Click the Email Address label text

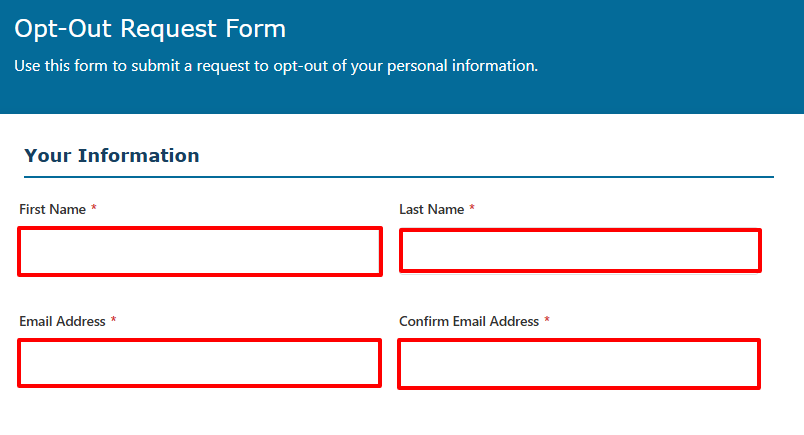coord(62,322)
